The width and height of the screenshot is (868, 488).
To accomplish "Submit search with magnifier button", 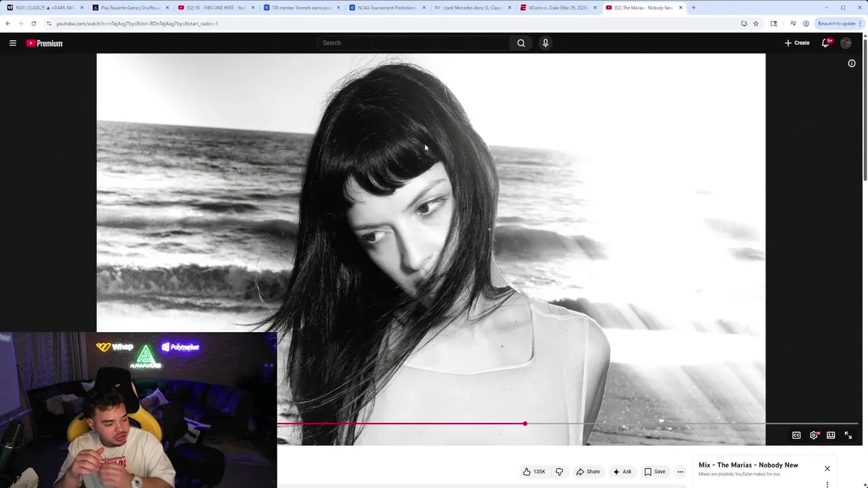I will tap(521, 43).
